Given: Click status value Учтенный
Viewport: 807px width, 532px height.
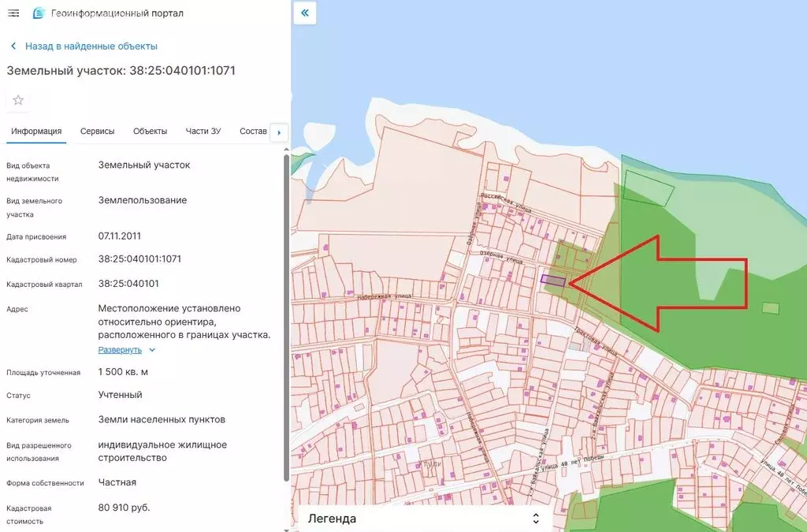Looking at the screenshot, I should (121, 395).
